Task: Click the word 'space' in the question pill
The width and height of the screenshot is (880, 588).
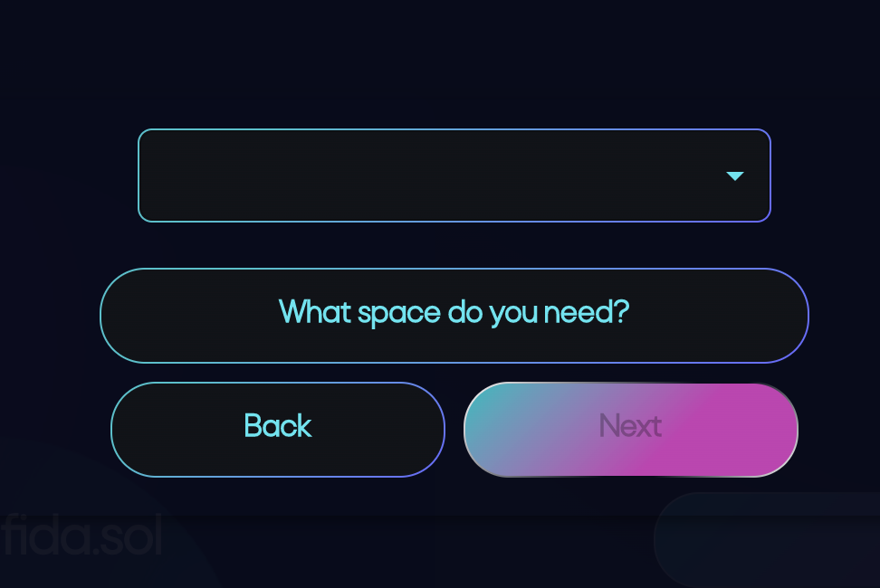Action: 399,313
